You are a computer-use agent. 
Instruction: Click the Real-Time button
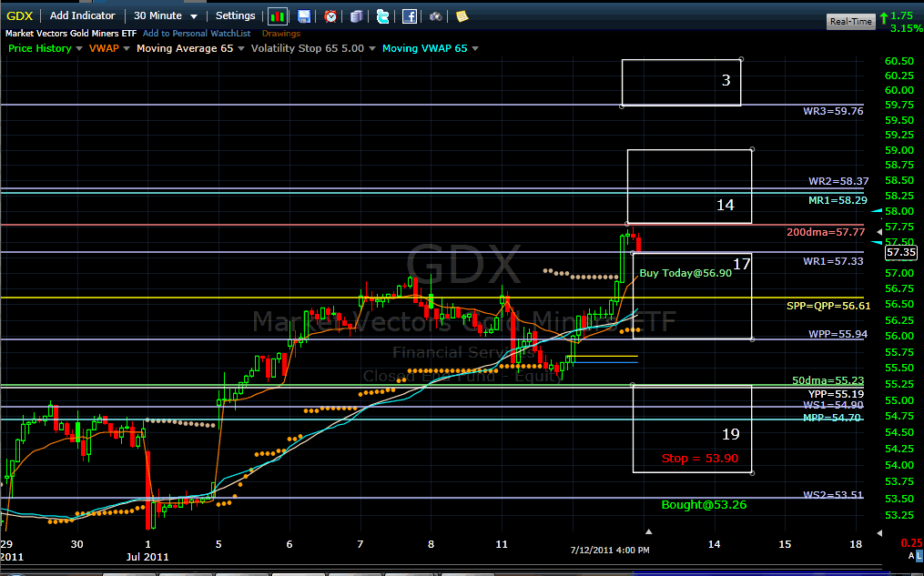(850, 21)
